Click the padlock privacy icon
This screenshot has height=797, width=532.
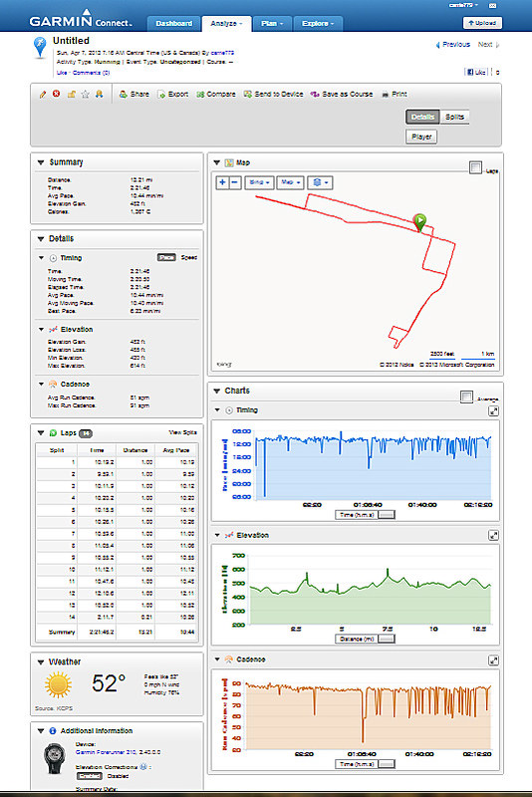tap(71, 94)
